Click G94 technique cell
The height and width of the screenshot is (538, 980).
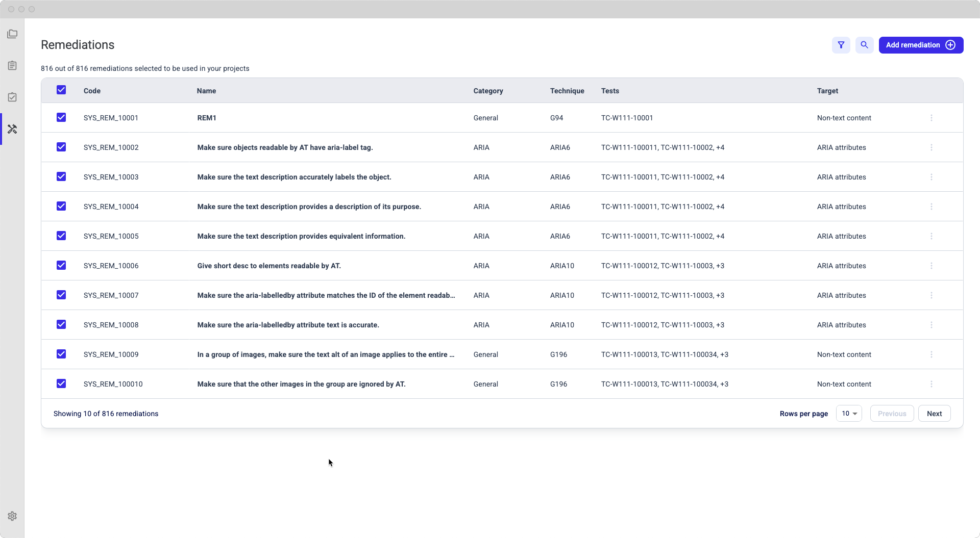pos(556,118)
